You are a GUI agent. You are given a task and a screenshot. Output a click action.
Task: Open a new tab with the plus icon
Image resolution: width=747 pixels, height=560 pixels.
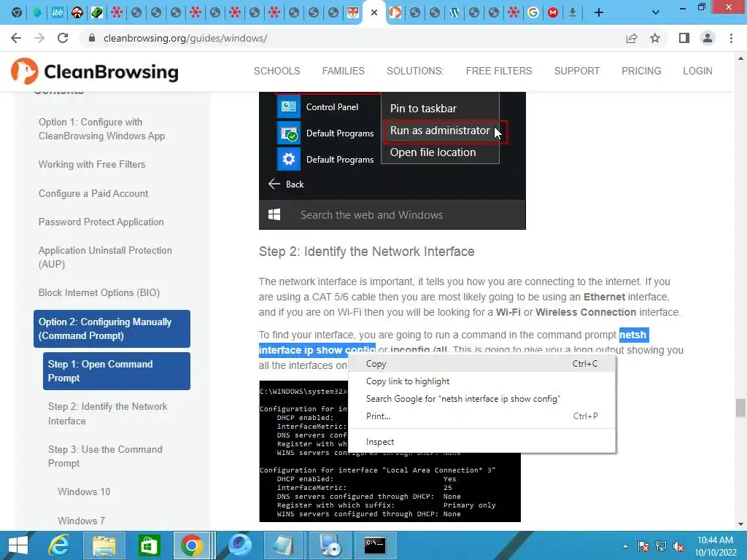[x=599, y=12]
